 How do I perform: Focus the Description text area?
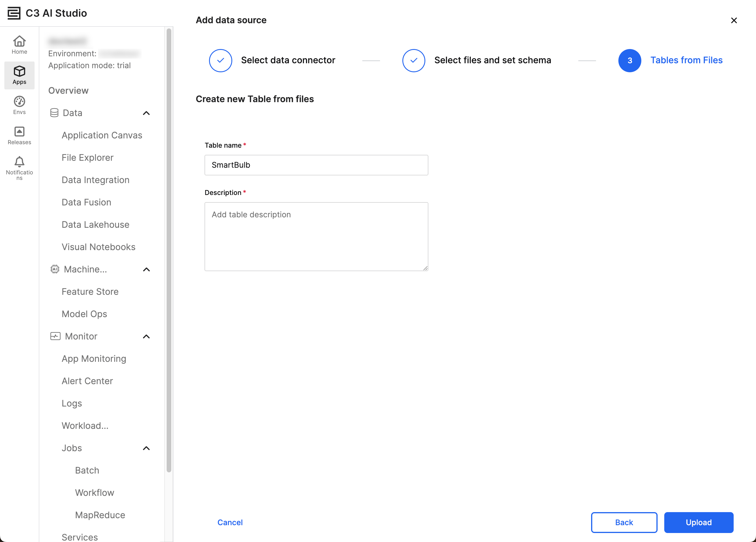point(316,236)
